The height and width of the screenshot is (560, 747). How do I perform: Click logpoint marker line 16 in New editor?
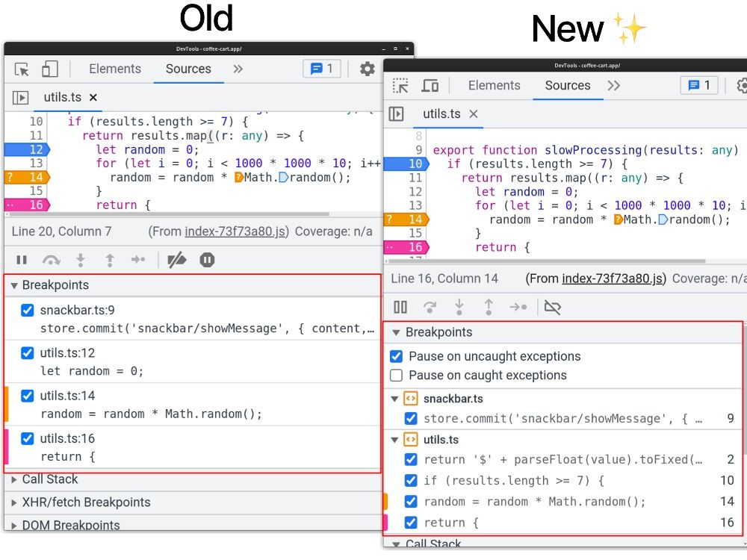tap(406, 248)
